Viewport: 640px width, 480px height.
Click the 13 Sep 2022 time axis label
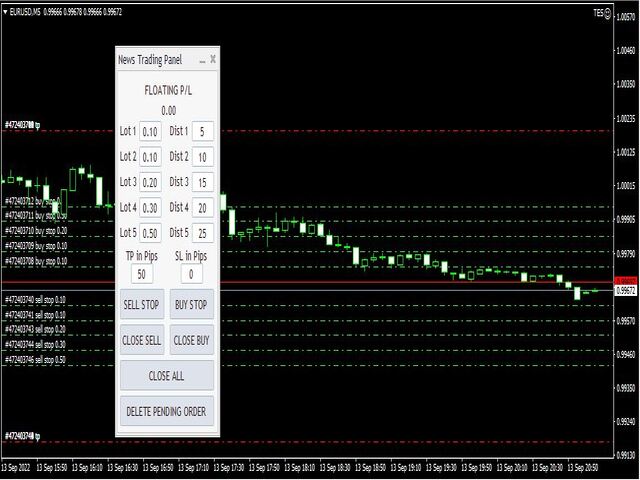16,467
